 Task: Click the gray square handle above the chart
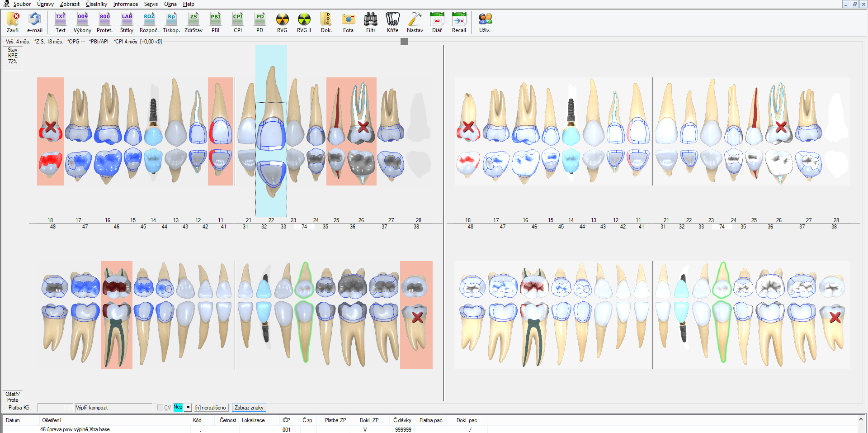pyautogui.click(x=404, y=42)
